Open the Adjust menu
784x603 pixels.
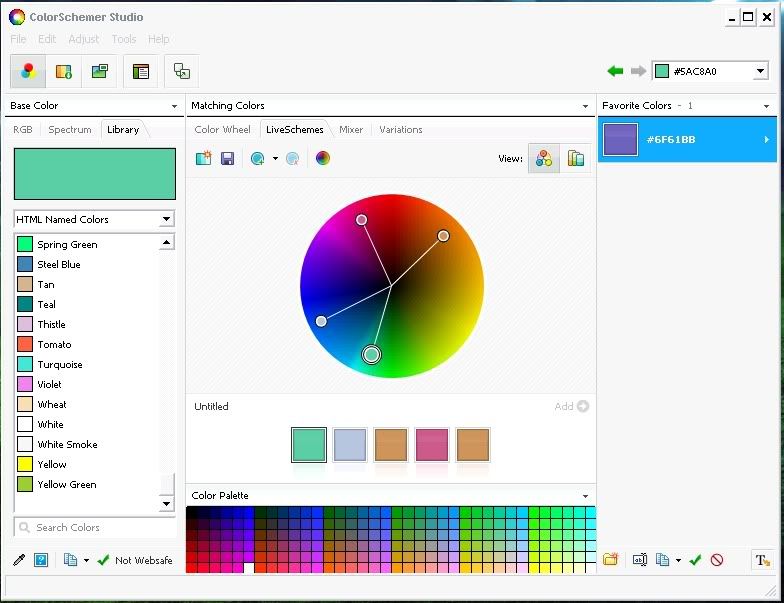pyautogui.click(x=84, y=39)
